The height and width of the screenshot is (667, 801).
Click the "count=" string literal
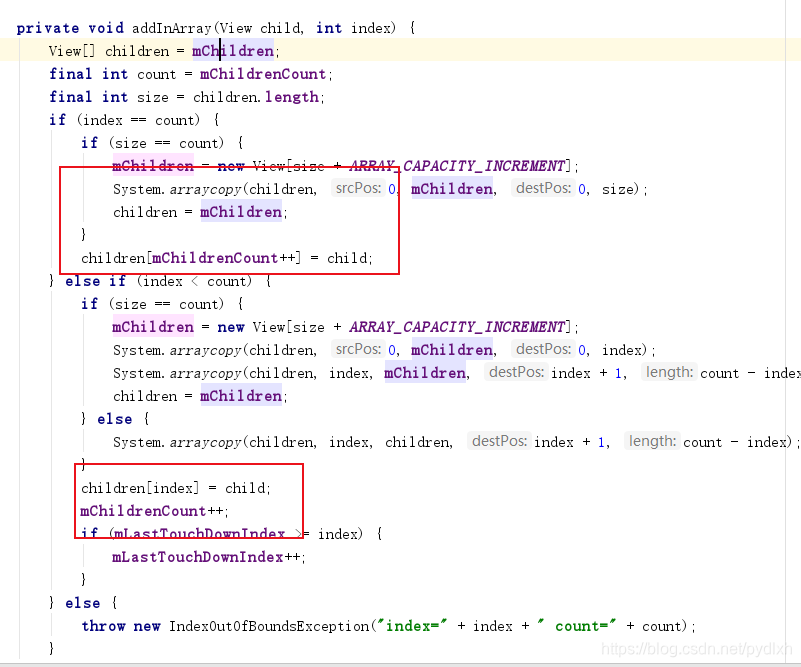pos(577,626)
